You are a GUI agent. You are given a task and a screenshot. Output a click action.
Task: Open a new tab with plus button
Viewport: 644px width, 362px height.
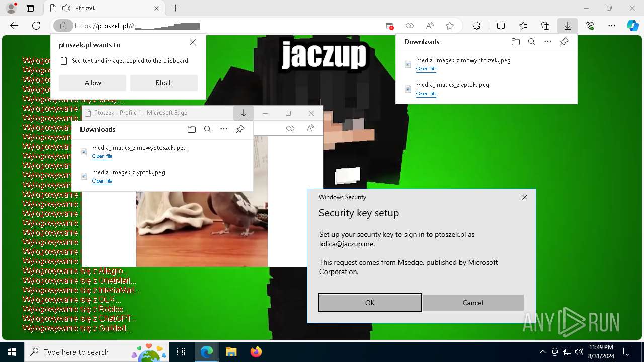175,8
